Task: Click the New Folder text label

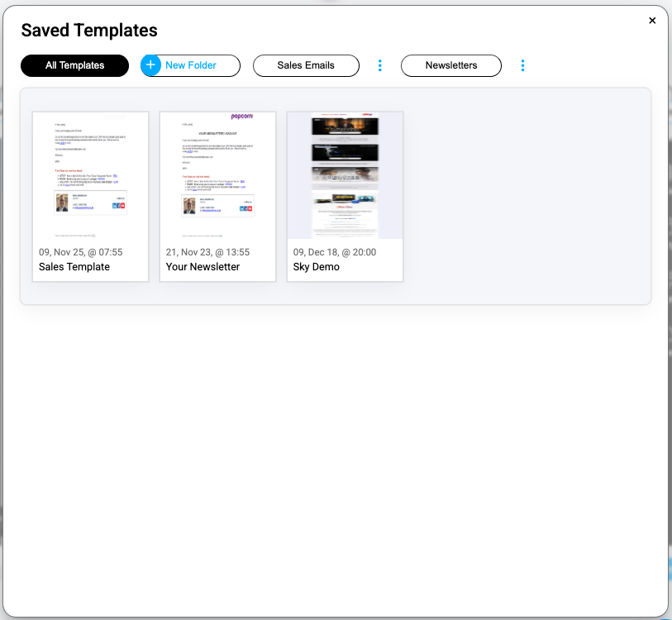Action: click(191, 65)
